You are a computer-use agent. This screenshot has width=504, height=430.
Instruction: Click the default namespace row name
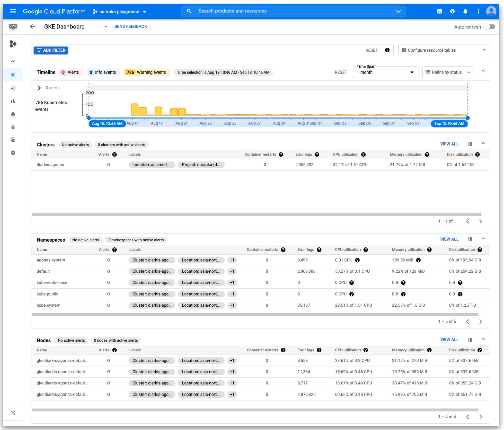point(43,271)
